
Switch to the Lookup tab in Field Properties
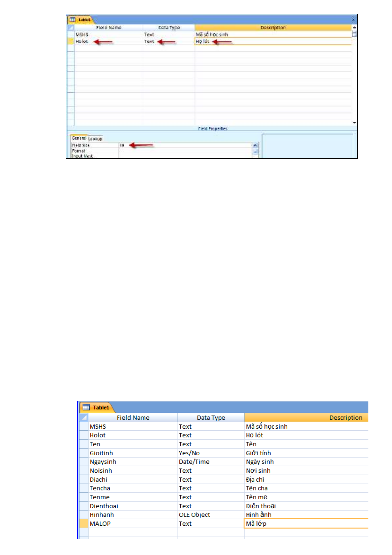(x=95, y=139)
